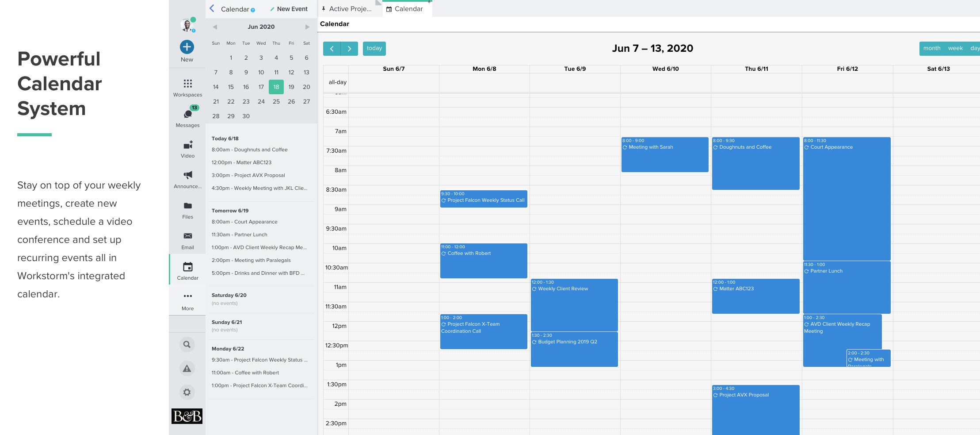Open Meeting with Sarah event

tap(665, 154)
